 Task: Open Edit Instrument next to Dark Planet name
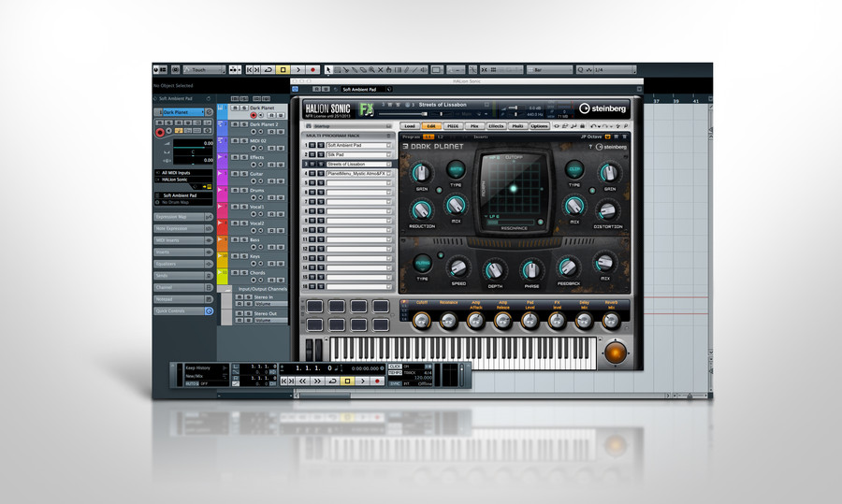point(210,112)
